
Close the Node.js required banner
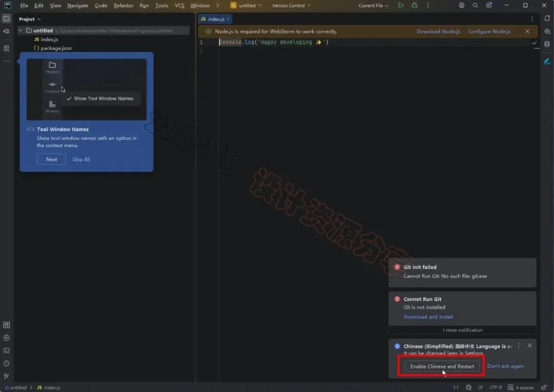pos(527,31)
